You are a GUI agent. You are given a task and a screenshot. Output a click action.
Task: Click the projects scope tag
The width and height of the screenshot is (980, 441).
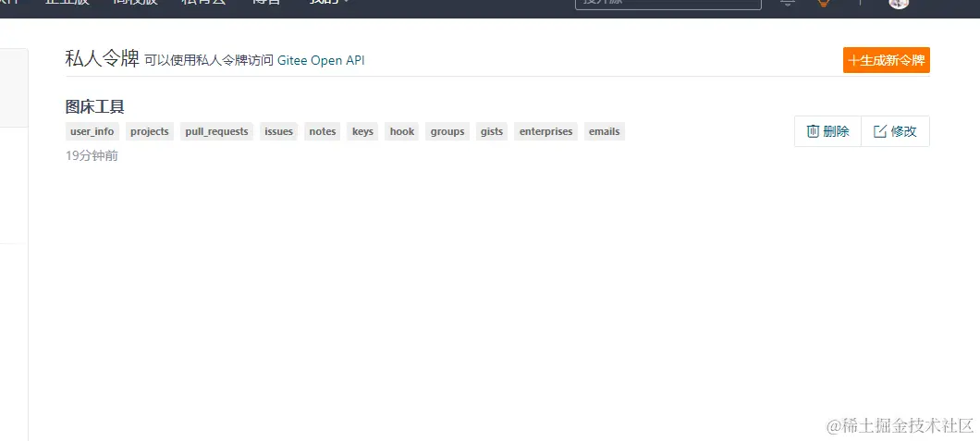(150, 131)
